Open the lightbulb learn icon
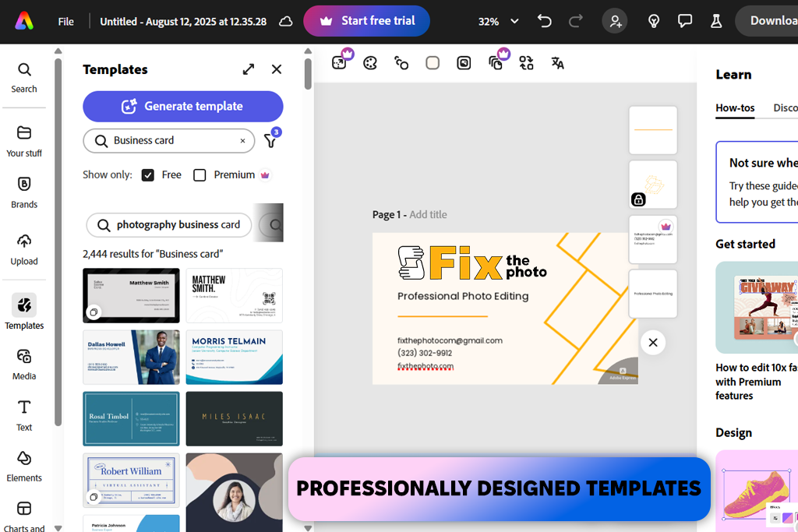This screenshot has height=532, width=798. 654,21
